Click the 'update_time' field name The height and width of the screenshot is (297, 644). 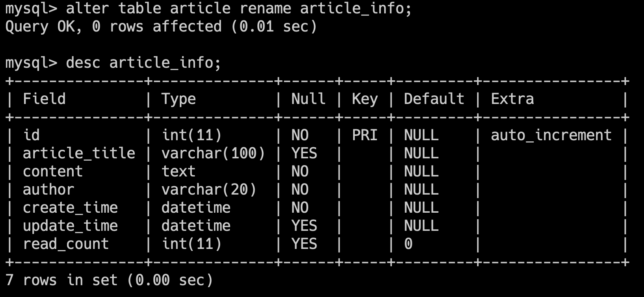70,226
